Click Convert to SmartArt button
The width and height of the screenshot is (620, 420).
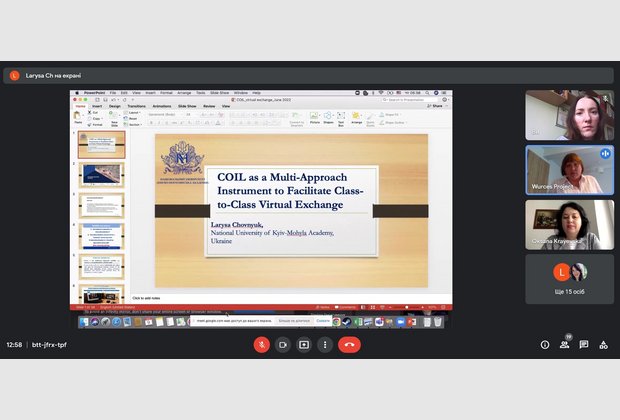point(297,119)
